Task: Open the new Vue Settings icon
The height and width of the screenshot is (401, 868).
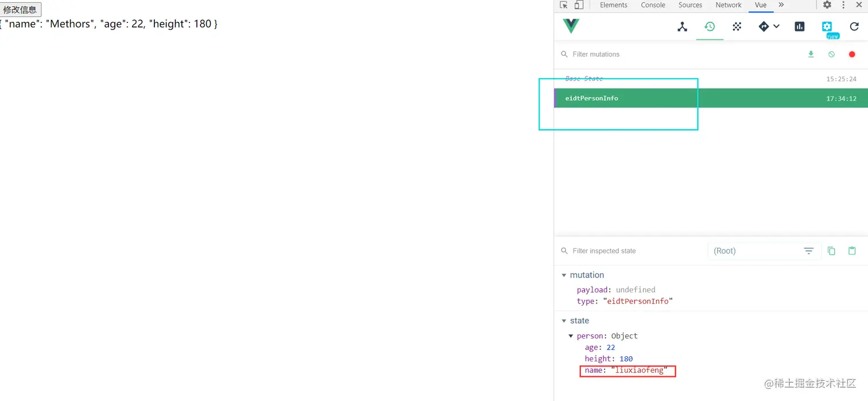Action: [827, 26]
